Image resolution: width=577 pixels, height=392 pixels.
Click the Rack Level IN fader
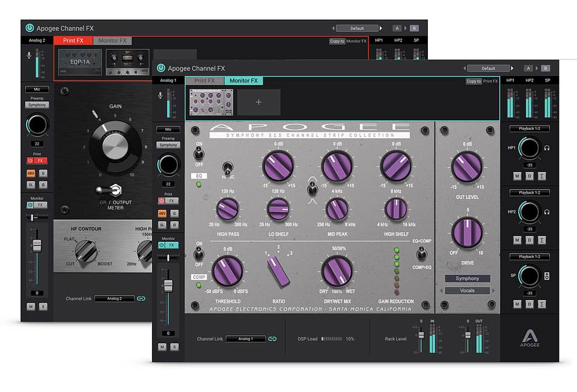tap(421, 335)
